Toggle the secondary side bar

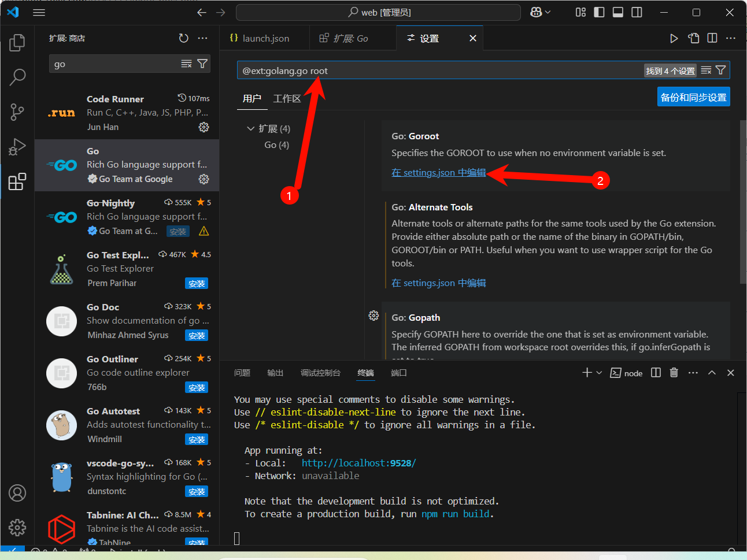pos(637,12)
